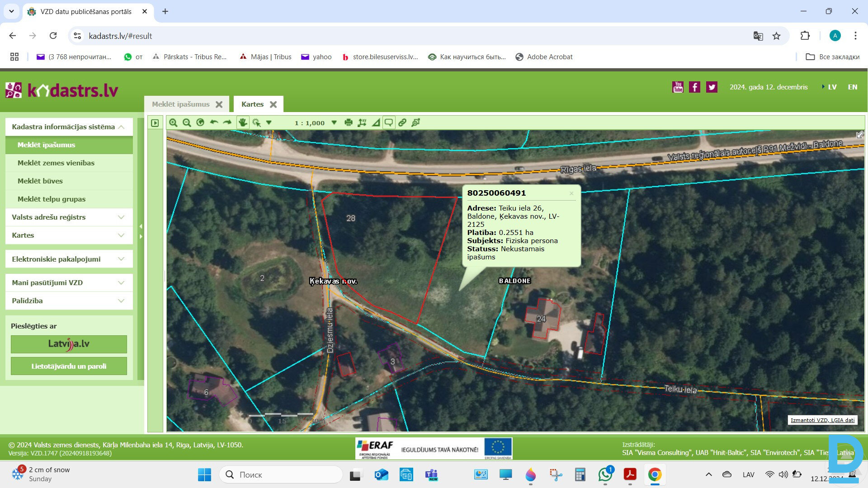Switch to Meklēt īpašumus tab

coord(181,104)
